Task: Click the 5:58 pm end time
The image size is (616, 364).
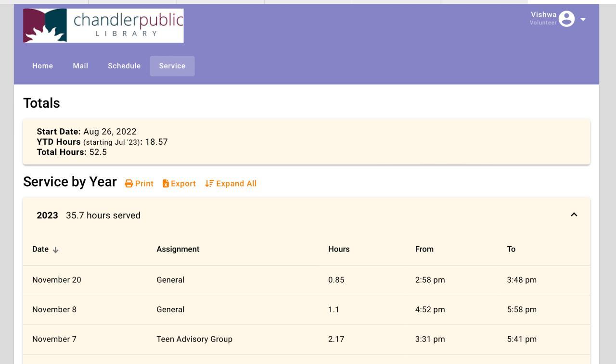Action: [522, 310]
